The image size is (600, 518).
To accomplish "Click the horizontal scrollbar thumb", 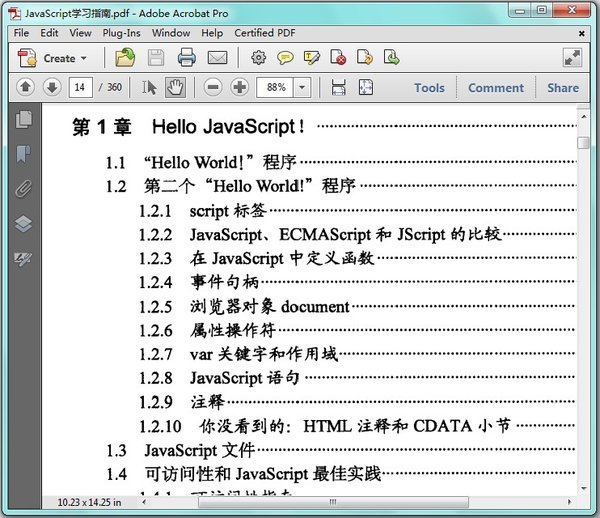I will pyautogui.click(x=333, y=502).
